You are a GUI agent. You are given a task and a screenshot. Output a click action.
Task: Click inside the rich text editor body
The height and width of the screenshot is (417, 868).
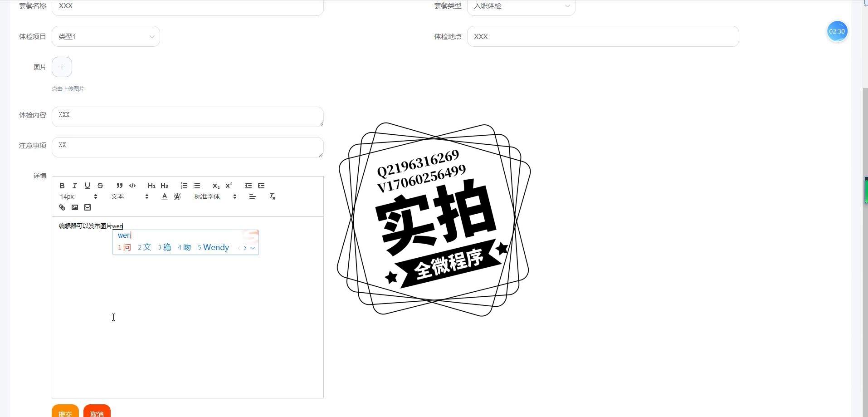pyautogui.click(x=188, y=307)
